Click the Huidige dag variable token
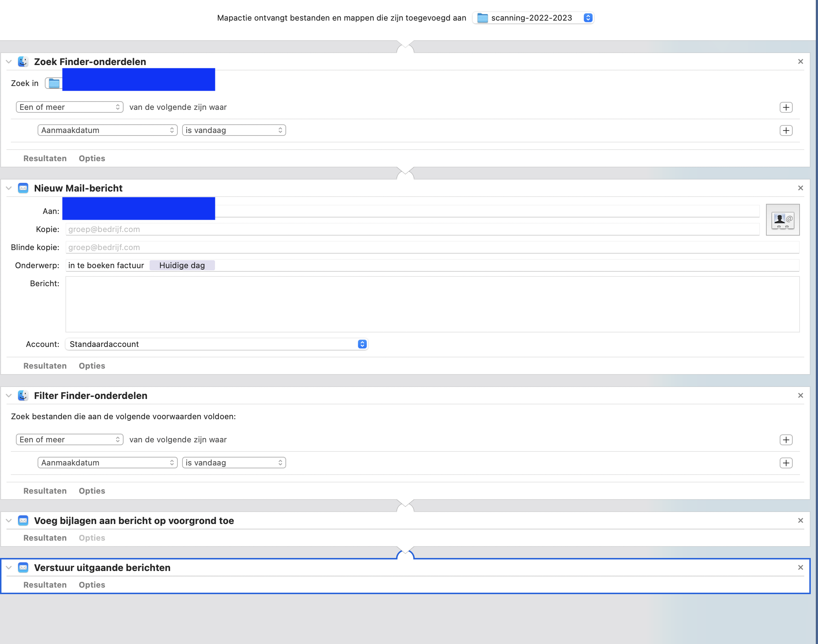The width and height of the screenshot is (818, 644). coord(182,266)
